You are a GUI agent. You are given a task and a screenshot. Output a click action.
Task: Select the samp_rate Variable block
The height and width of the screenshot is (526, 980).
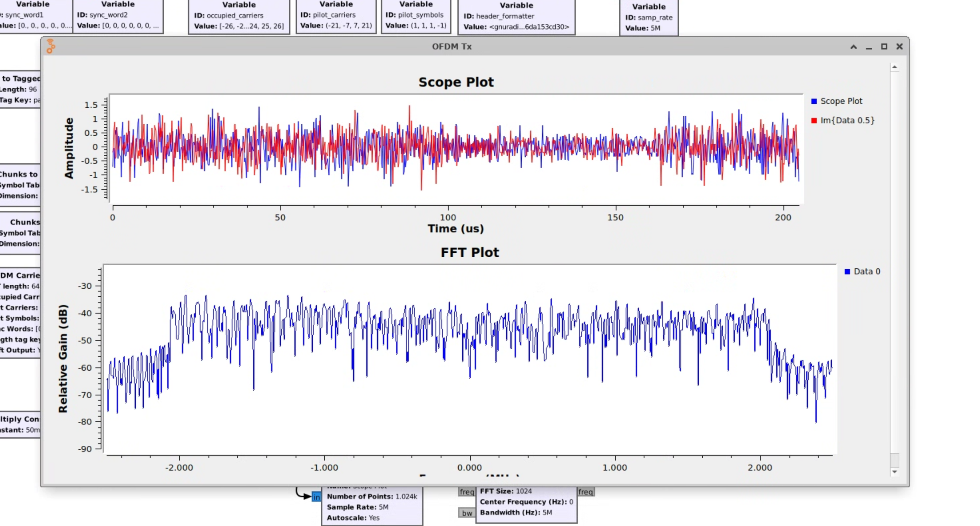649,17
